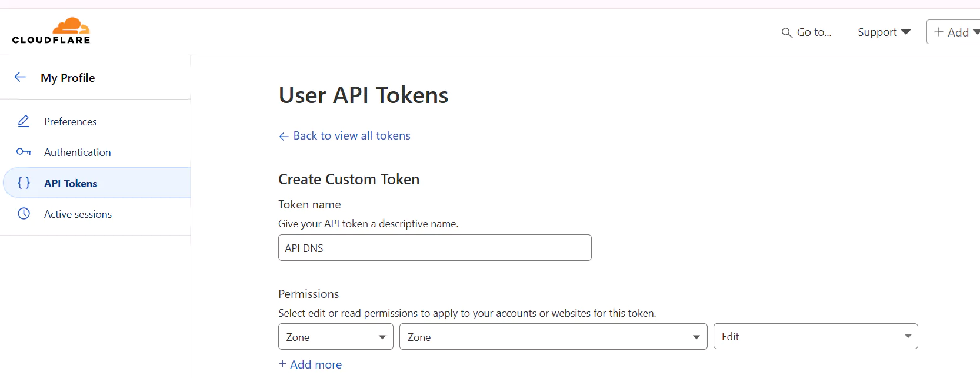Click the Go to search magnifier icon

click(786, 32)
